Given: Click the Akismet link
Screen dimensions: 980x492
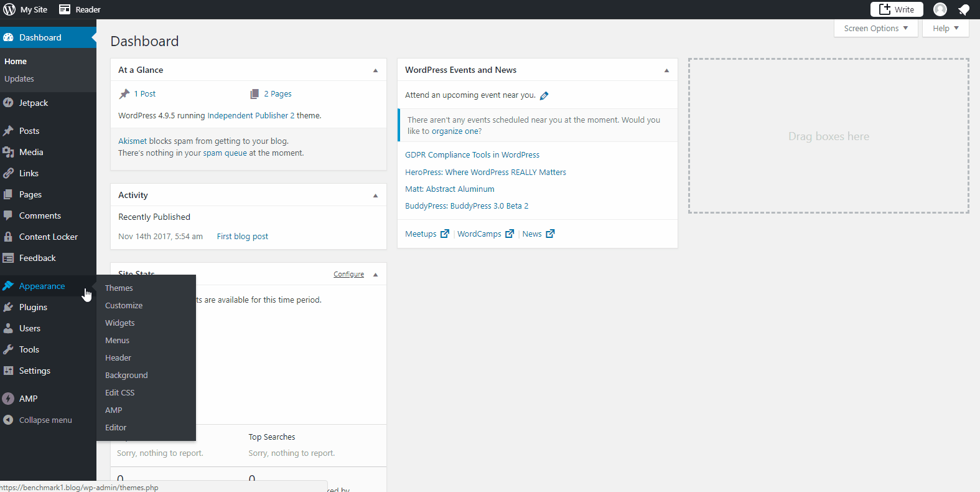Looking at the screenshot, I should point(133,141).
